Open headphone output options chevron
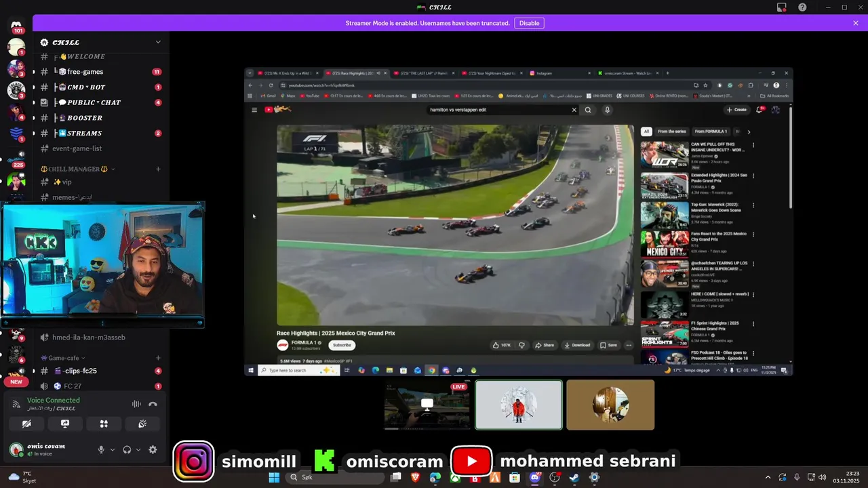 coord(138,449)
